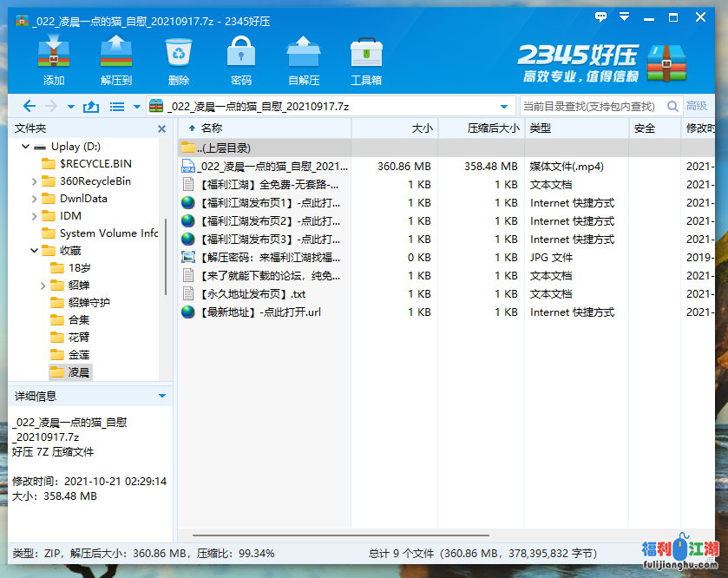
Task: Click the magnifier search icon
Action: (x=672, y=107)
